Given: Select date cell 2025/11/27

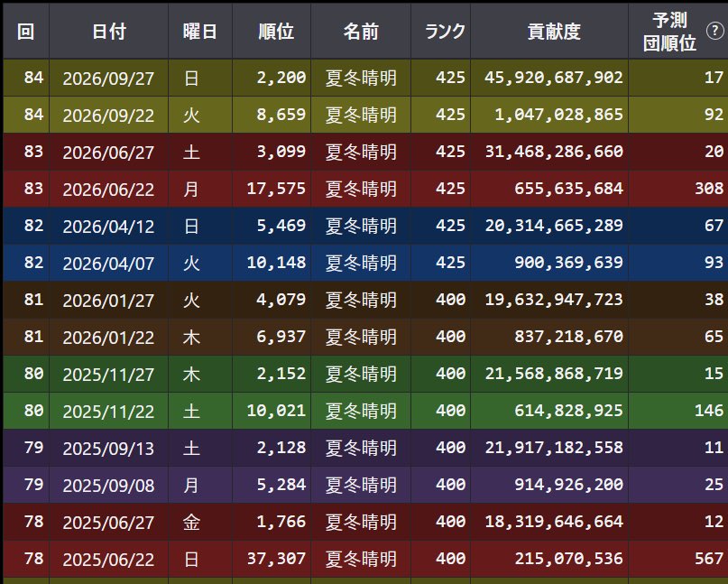Looking at the screenshot, I should click(108, 374).
